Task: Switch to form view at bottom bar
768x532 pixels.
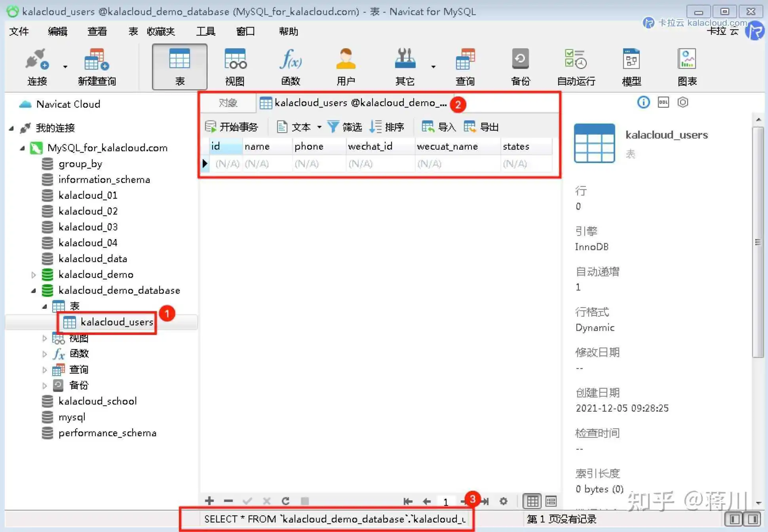Action: (551, 501)
